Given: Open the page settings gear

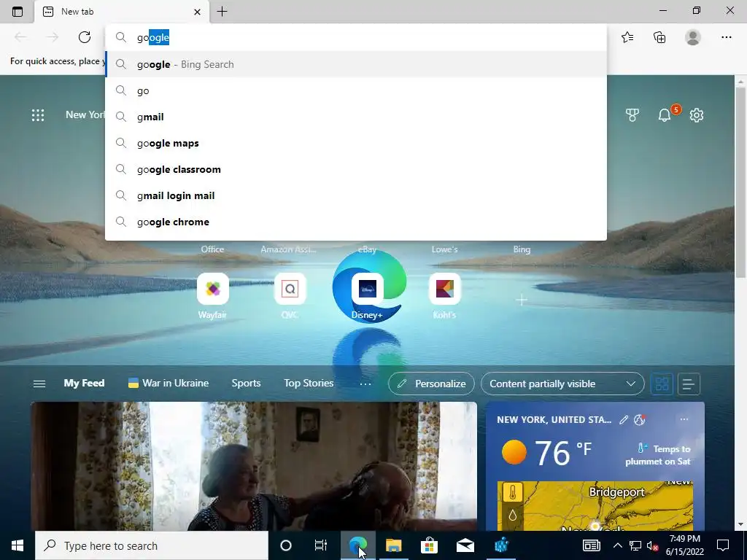Looking at the screenshot, I should click(x=697, y=115).
